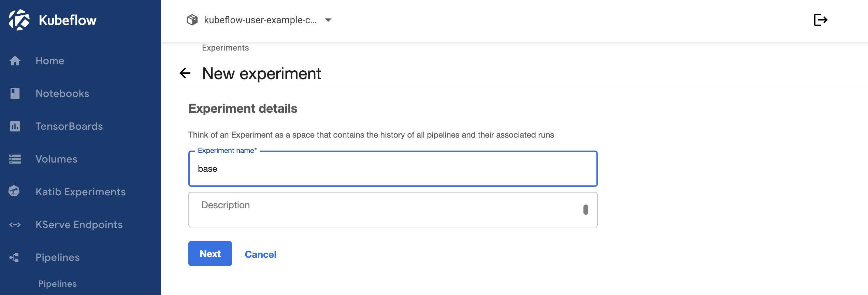
Task: Click the TensorBoards chart icon
Action: 14,126
